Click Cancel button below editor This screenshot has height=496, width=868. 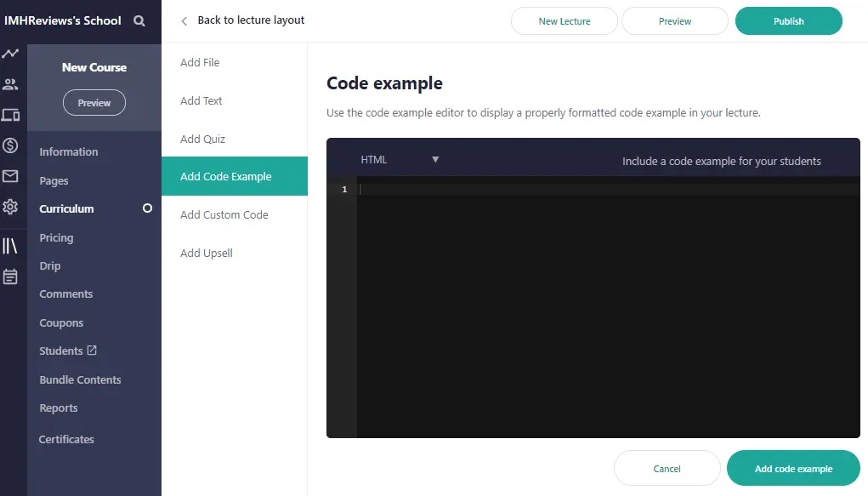[667, 469]
